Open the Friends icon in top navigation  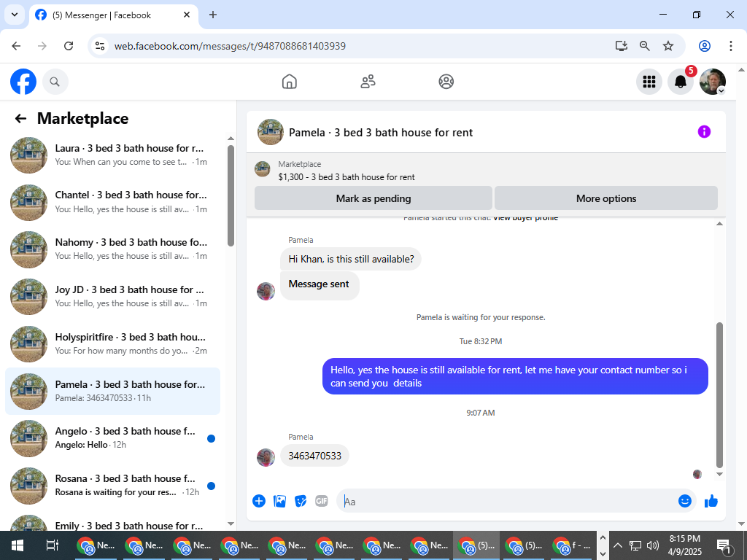(368, 82)
